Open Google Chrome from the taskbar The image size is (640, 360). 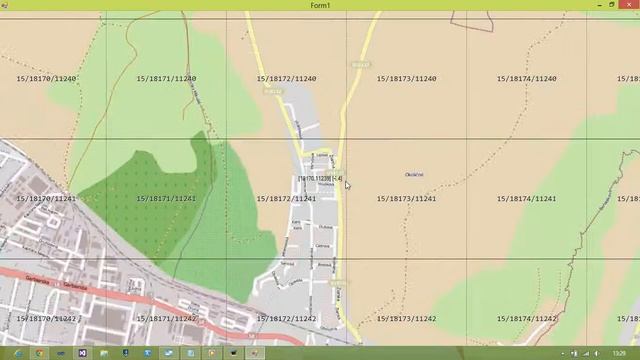point(39,353)
